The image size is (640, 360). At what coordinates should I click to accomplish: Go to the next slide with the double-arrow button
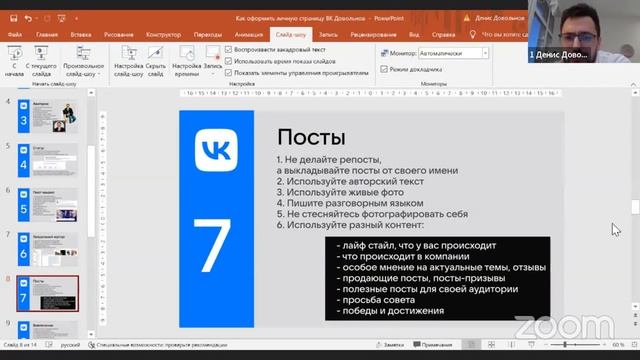(635, 323)
